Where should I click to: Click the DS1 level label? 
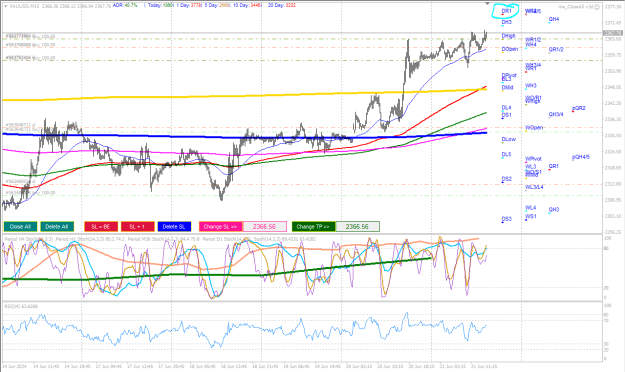click(506, 115)
